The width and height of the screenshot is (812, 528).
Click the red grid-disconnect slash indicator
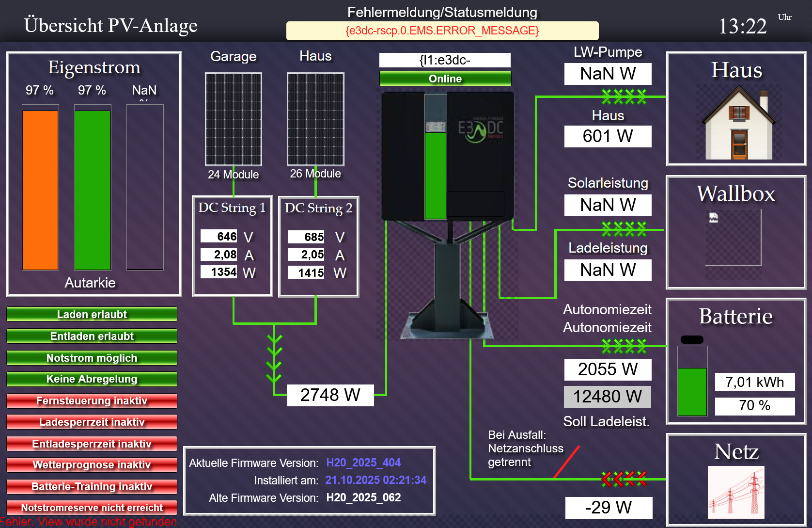point(566,462)
